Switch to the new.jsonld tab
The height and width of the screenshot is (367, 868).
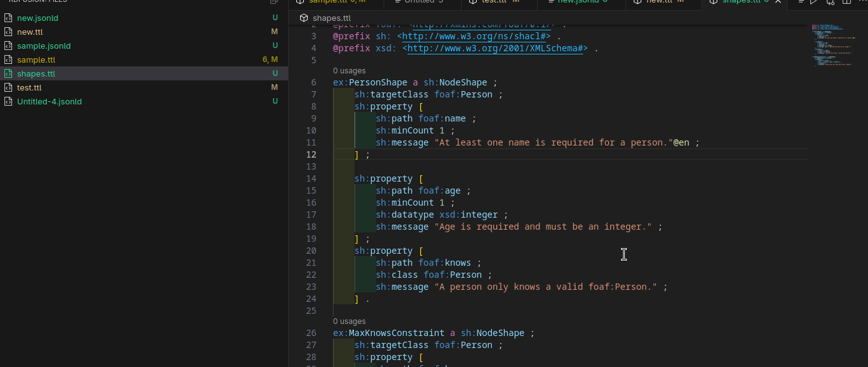(x=581, y=3)
